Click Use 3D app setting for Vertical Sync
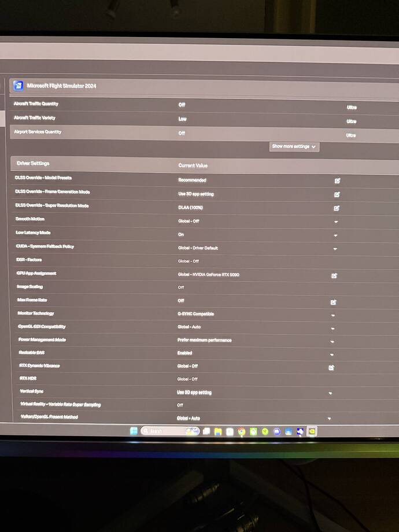Screen dimensions: 399x532 194,393
